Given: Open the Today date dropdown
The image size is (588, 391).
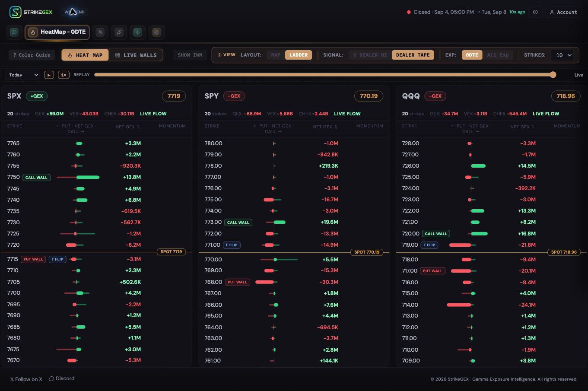Looking at the screenshot, I should [x=23, y=75].
